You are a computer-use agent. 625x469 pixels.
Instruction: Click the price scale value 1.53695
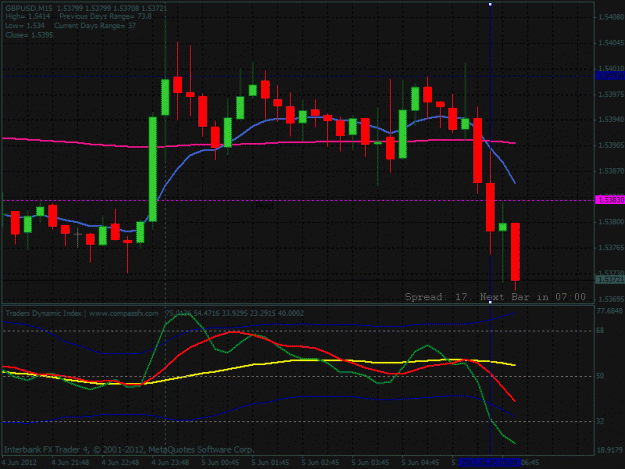pyautogui.click(x=611, y=299)
